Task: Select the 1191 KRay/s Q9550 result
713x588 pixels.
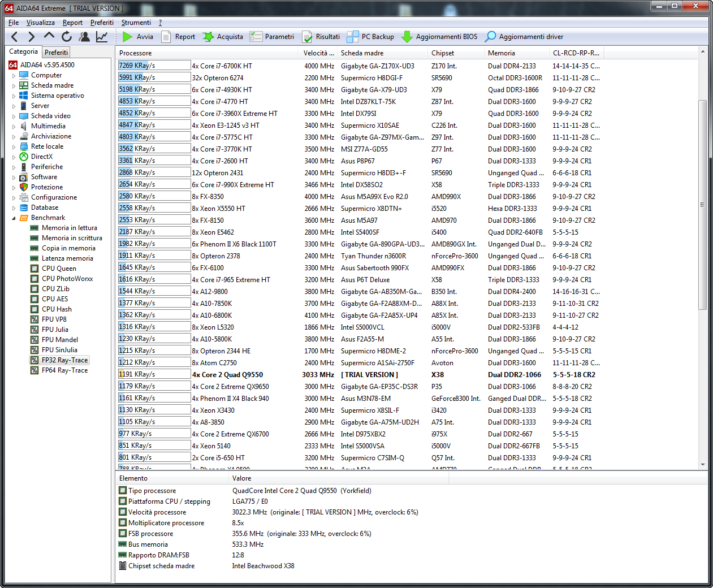Action: [154, 374]
